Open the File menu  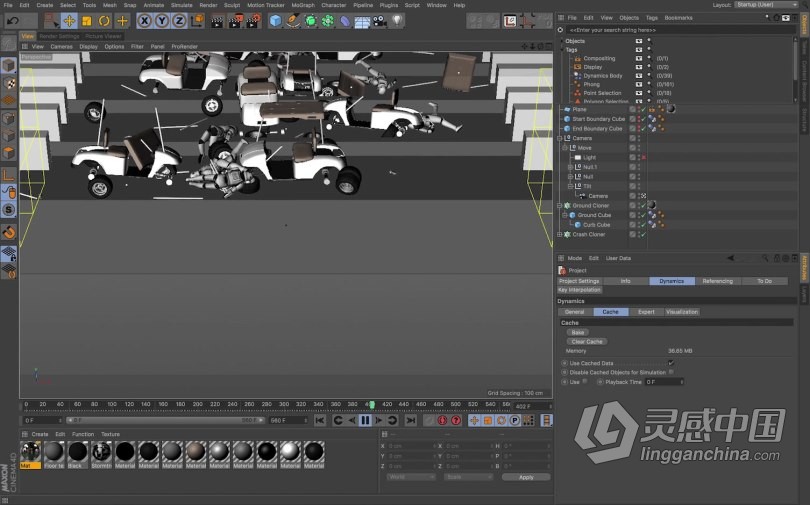[x=8, y=5]
